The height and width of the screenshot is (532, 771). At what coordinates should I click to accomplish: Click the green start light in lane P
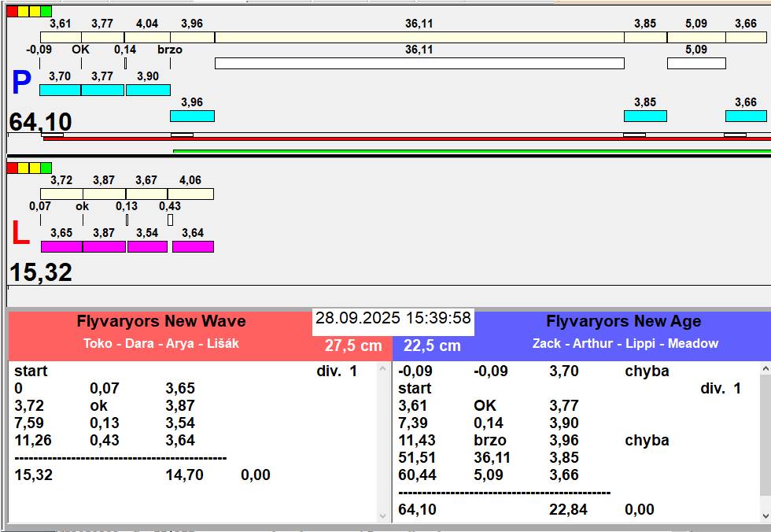46,12
